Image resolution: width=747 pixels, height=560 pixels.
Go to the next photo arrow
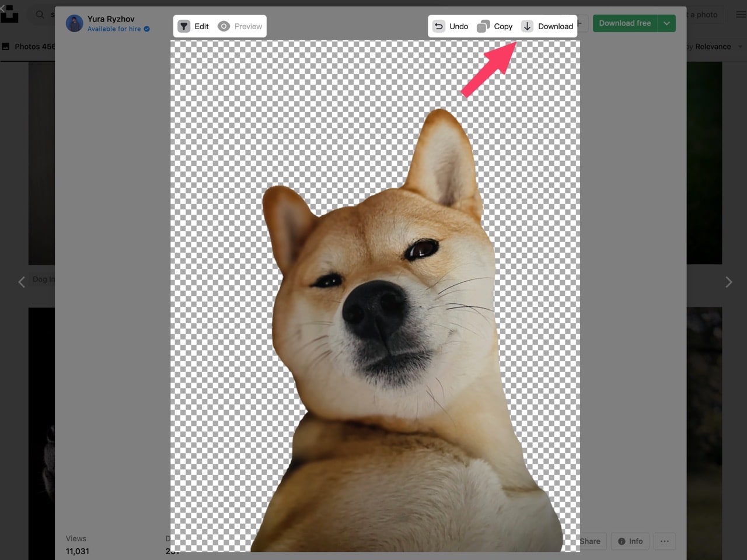728,282
